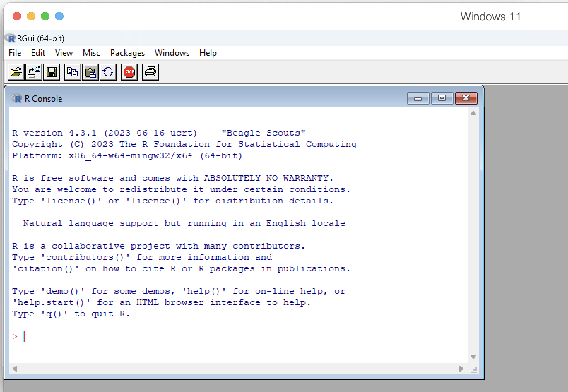
Task: Click the 'Platform: x86_64-w64-mingw32/x64' line
Action: pyautogui.click(x=127, y=155)
